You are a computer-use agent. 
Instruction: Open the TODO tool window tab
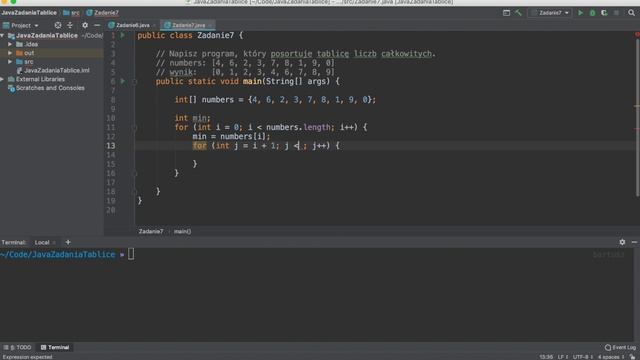[18, 347]
